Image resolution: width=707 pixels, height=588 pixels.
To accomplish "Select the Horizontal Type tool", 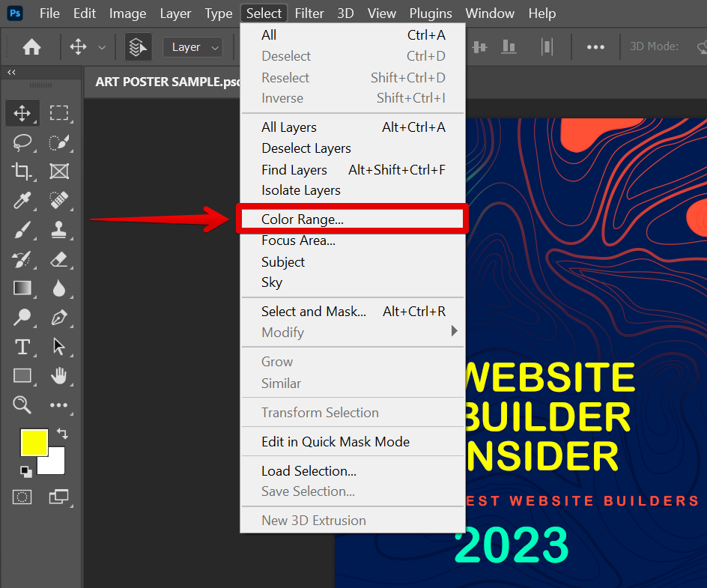I will [x=22, y=347].
